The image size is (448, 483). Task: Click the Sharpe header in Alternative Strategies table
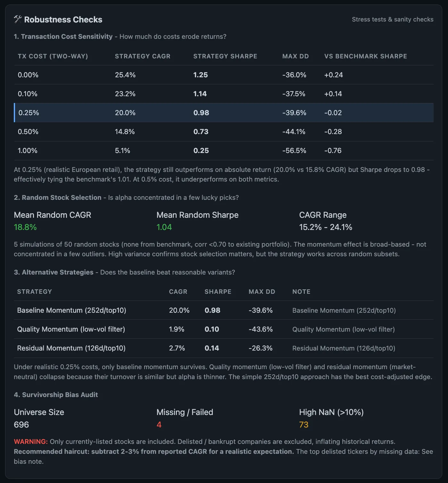(x=218, y=292)
